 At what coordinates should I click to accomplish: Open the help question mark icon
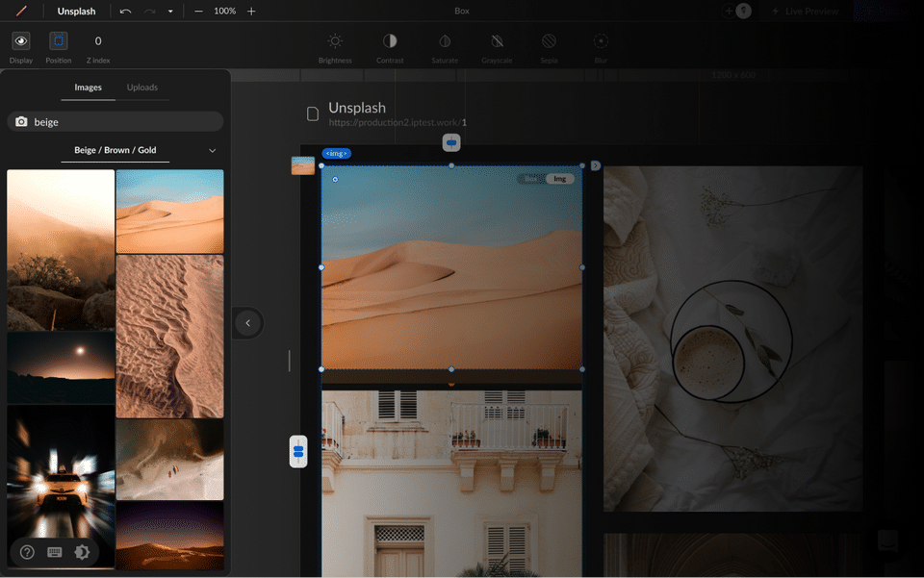pyautogui.click(x=28, y=552)
